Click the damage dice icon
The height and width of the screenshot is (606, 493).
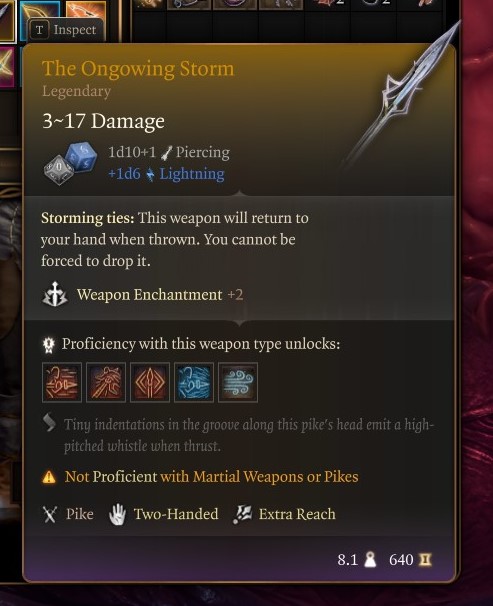tap(70, 163)
